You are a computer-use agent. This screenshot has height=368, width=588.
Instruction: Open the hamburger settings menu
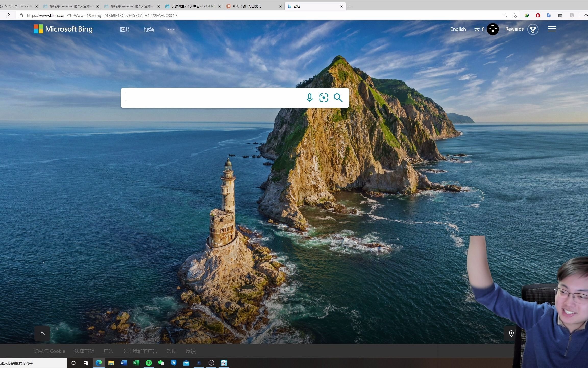(552, 29)
